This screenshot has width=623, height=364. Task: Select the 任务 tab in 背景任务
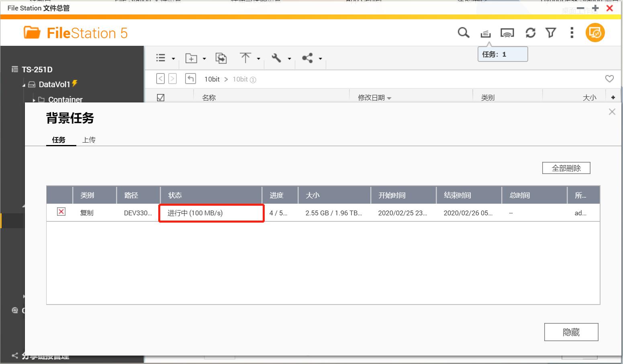tap(59, 140)
